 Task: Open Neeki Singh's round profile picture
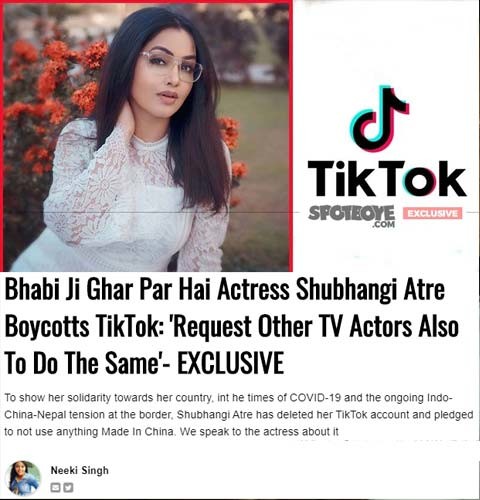coord(23,479)
